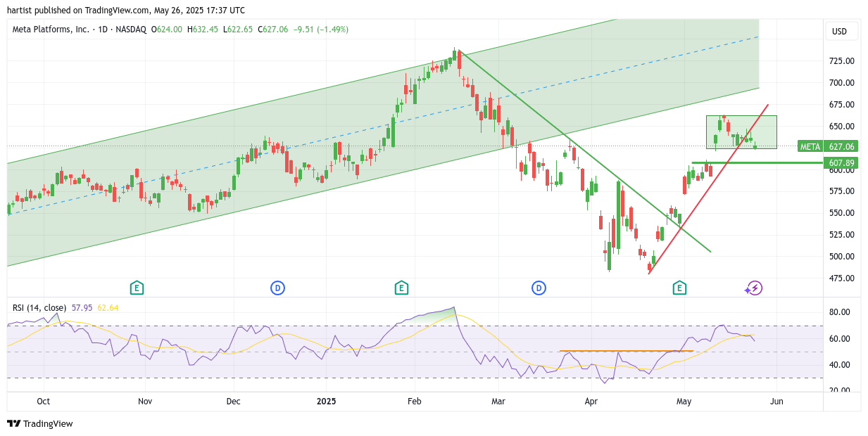868x436 pixels.
Task: Click the May time axis label
Action: click(684, 402)
